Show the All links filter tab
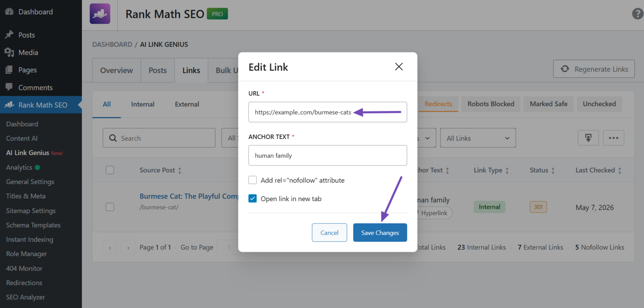Screen dimensions: 644x308 click(107, 104)
